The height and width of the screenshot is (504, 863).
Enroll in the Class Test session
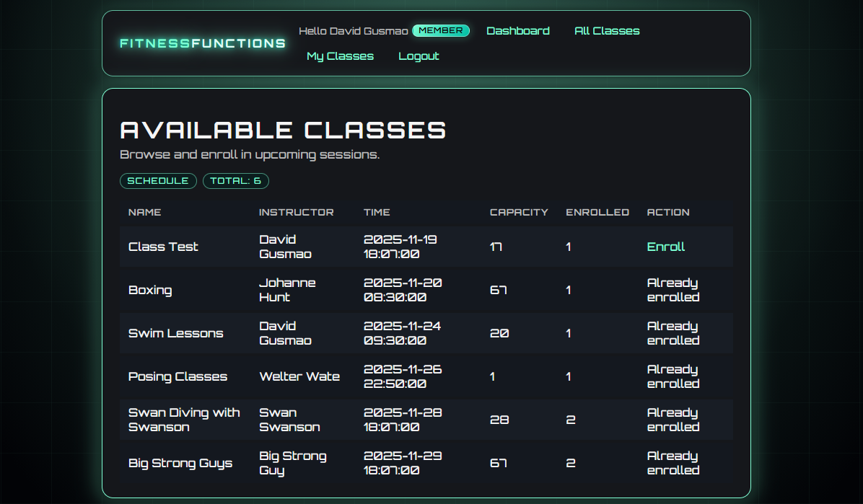tap(665, 247)
